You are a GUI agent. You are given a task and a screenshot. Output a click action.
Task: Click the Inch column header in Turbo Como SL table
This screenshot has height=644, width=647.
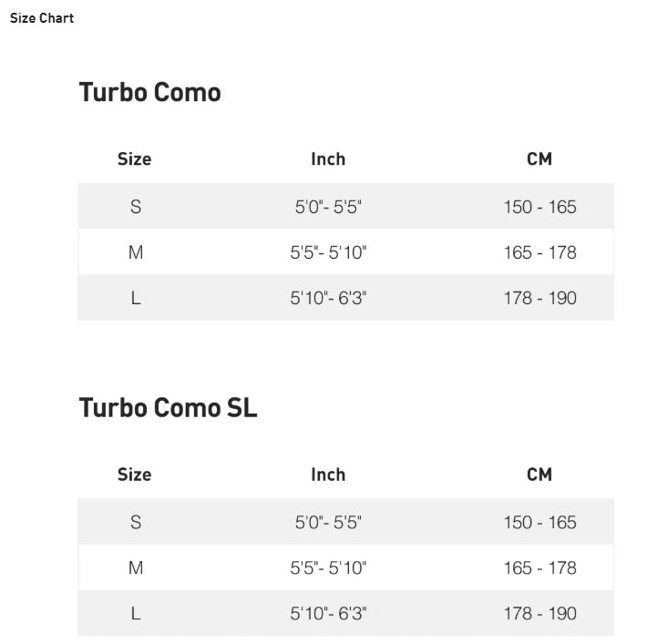(328, 475)
